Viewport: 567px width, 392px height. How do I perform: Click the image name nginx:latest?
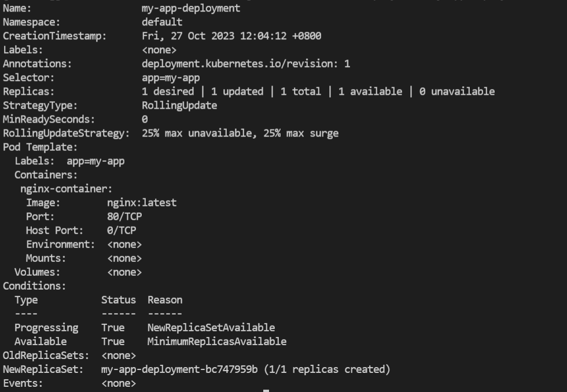point(142,203)
